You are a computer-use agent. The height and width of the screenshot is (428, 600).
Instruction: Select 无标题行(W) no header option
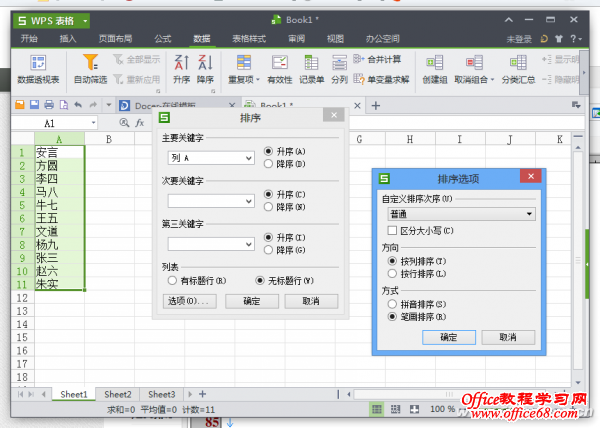pyautogui.click(x=260, y=281)
